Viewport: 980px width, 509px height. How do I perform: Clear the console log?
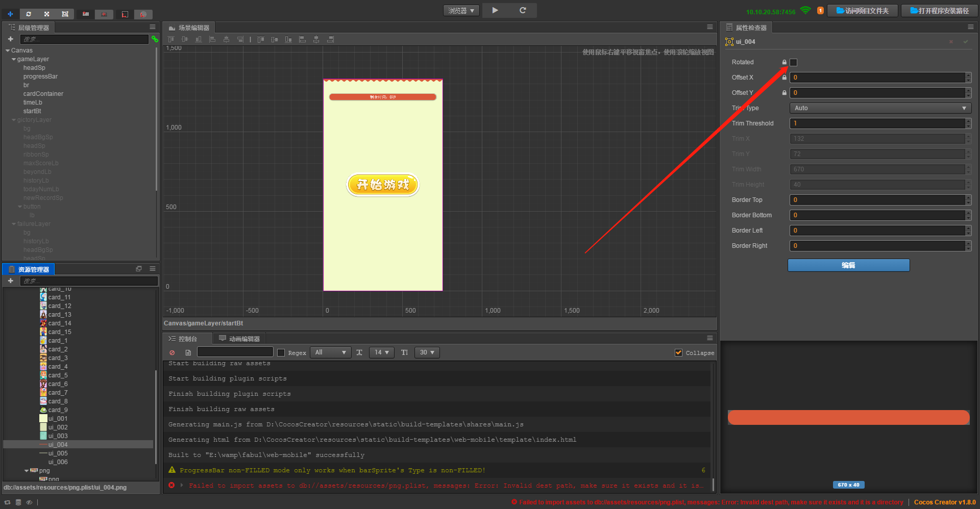tap(172, 352)
